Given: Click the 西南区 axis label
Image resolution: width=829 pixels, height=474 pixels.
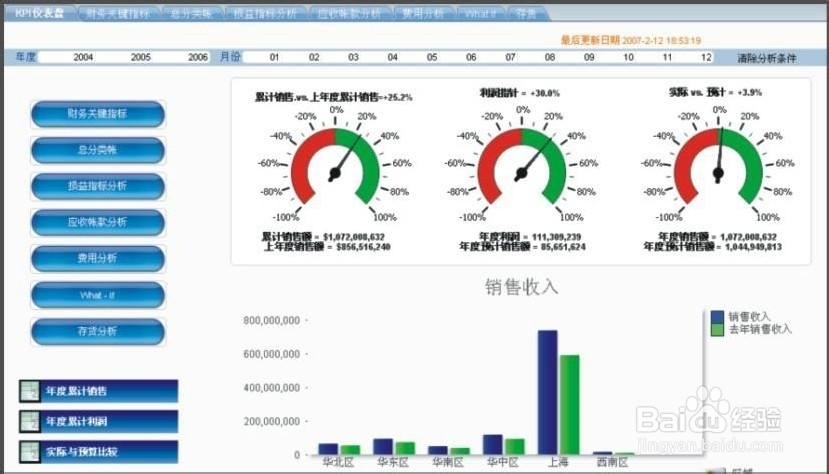Looking at the screenshot, I should coord(612,462).
